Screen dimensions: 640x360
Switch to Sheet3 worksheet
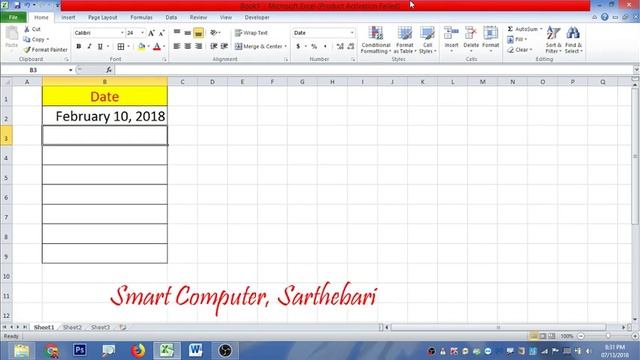[x=100, y=327]
